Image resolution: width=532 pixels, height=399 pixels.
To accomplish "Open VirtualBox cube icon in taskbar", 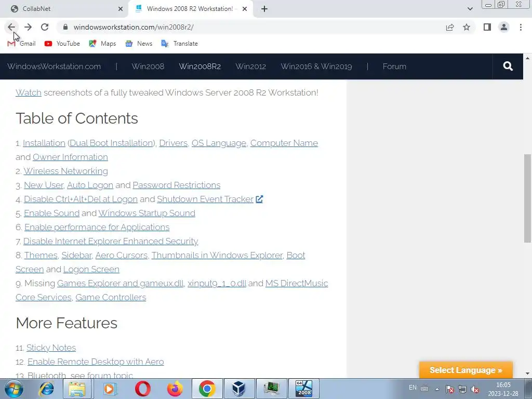I will (239, 389).
